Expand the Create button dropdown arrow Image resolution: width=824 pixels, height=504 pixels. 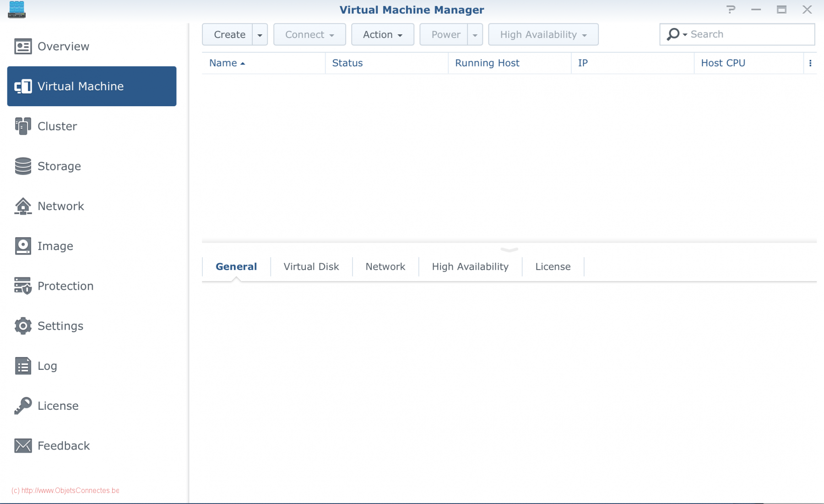(260, 34)
